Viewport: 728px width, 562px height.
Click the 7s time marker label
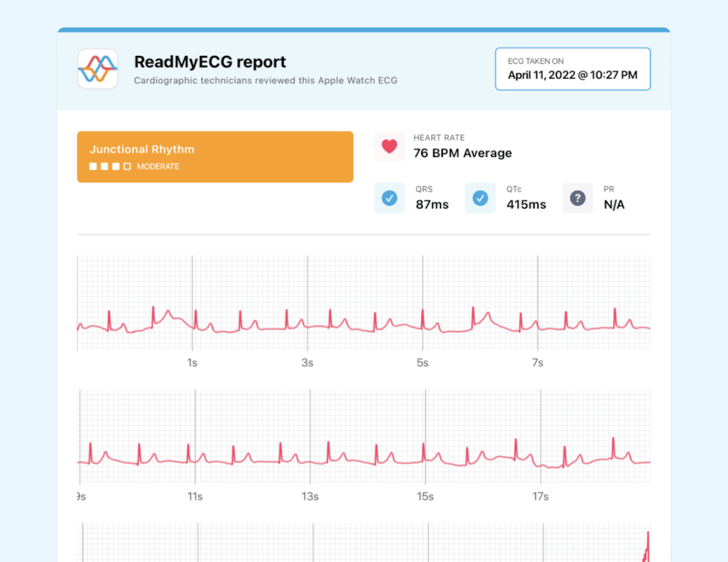pos(538,363)
